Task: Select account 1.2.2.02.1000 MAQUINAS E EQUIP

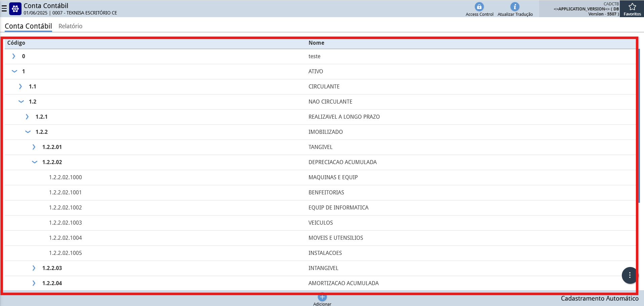Action: pos(66,177)
